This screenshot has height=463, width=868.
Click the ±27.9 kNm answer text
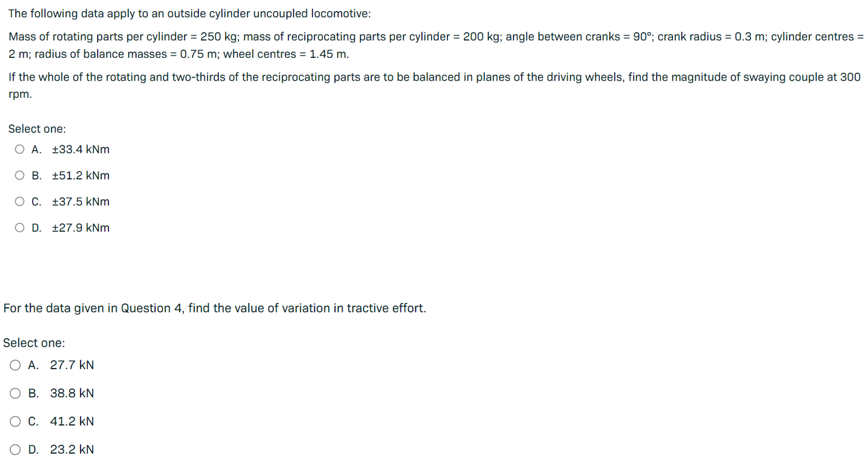(x=81, y=228)
